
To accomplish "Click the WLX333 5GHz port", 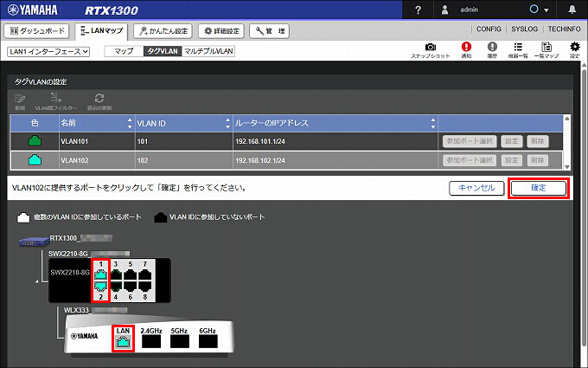I will 180,342.
